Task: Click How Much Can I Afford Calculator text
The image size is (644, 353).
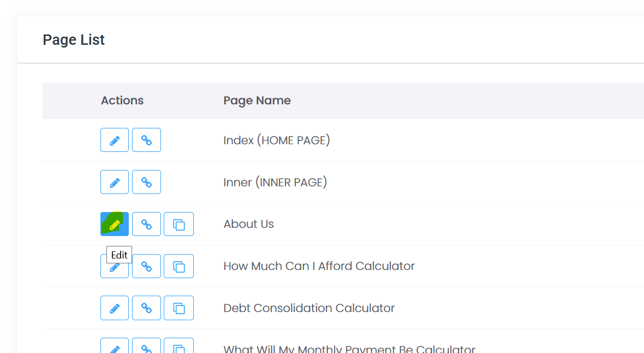Action: pyautogui.click(x=319, y=266)
